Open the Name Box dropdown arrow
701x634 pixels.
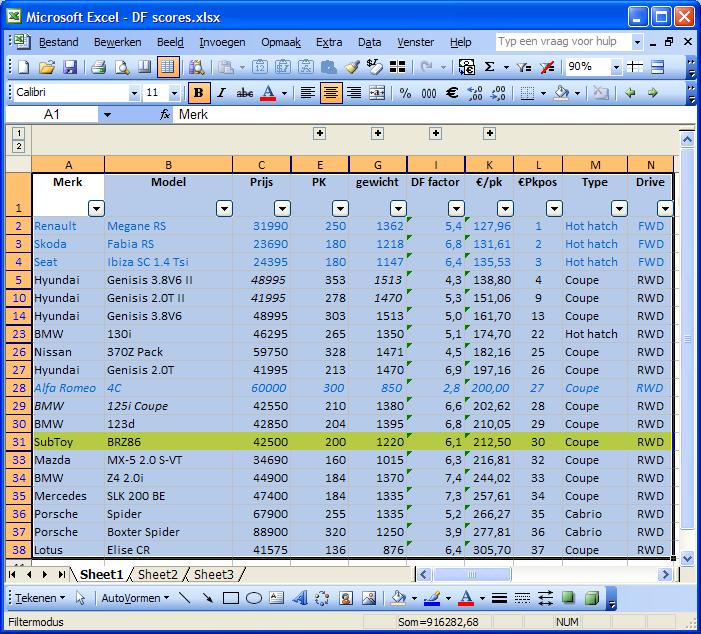[x=107, y=115]
